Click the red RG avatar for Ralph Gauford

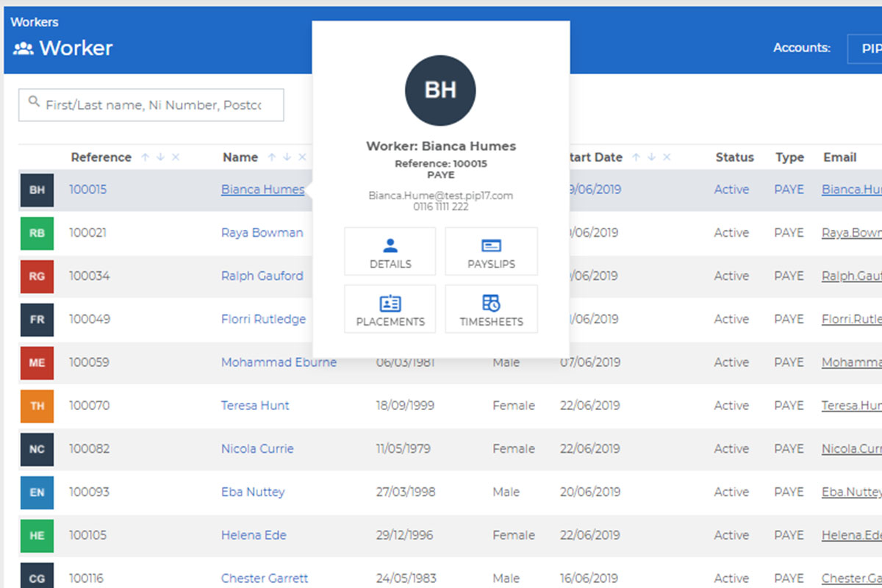click(x=37, y=276)
